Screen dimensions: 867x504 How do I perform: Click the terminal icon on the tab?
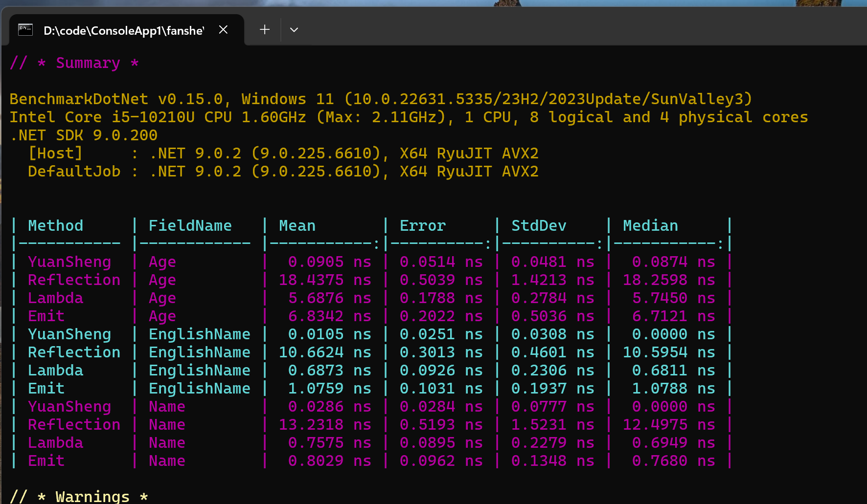click(x=25, y=30)
